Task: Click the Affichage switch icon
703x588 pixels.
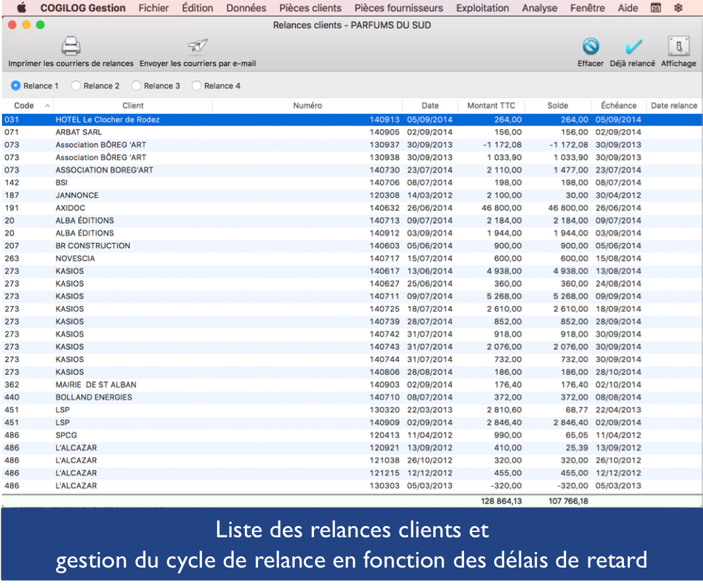Action: (679, 46)
